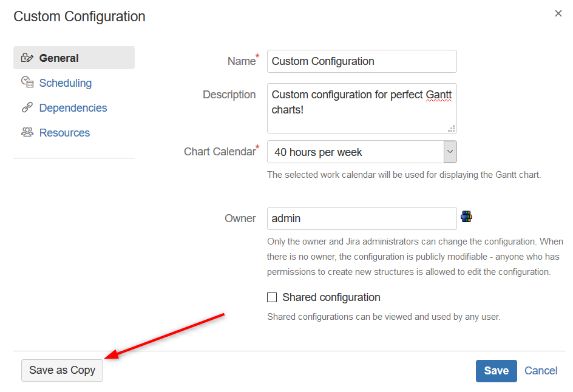Enable the Shared configuration checkbox

272,297
